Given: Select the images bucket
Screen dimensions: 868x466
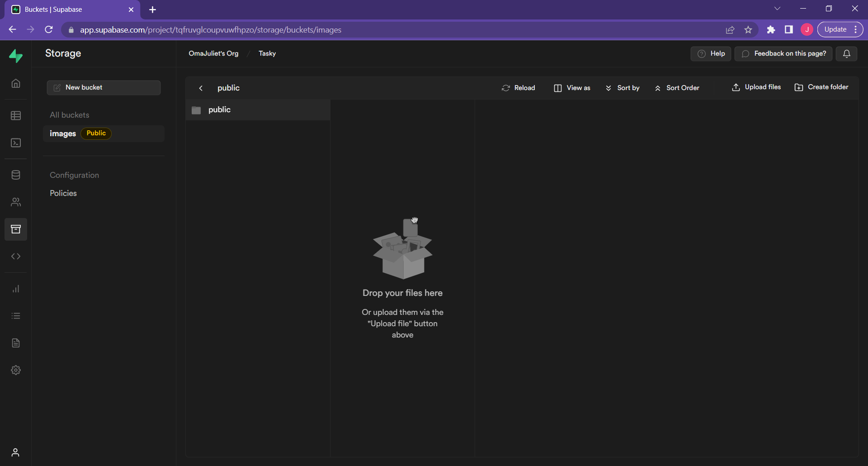Looking at the screenshot, I should (63, 133).
